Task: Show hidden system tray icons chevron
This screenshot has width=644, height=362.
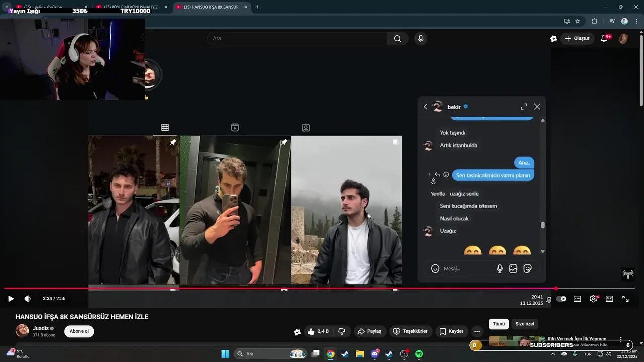Action: (x=553, y=354)
